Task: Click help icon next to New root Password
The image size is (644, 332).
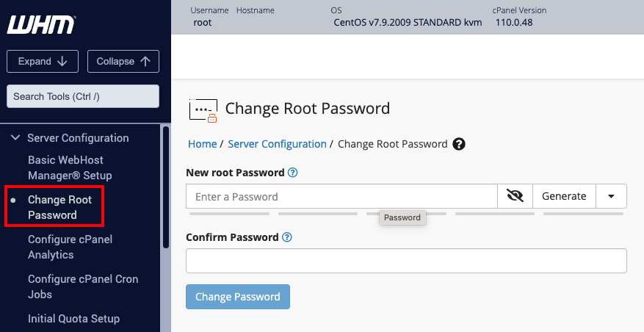Action: (292, 173)
